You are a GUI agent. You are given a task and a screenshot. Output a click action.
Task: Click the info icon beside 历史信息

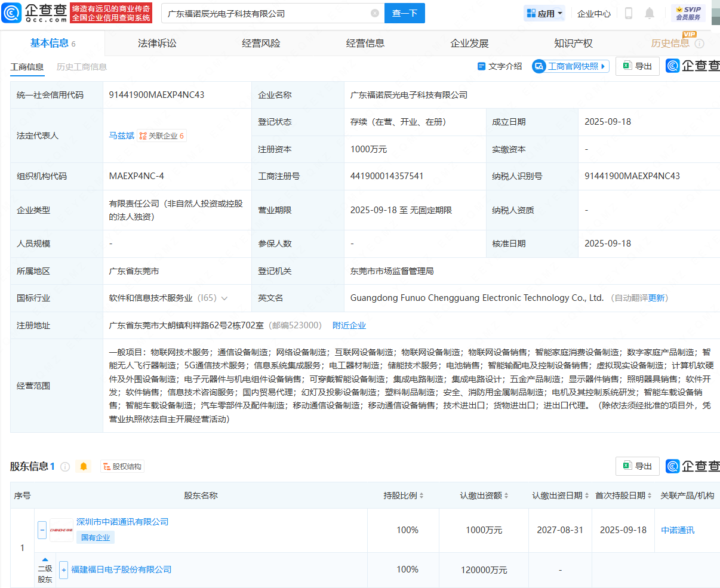click(700, 44)
